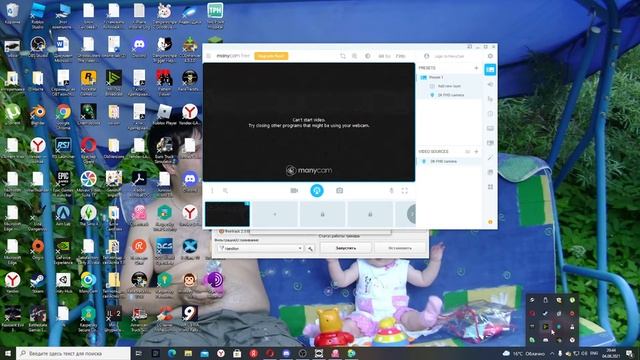Open the highlighted Presets sidebar tab
This screenshot has width=640, height=360.
tap(490, 70)
